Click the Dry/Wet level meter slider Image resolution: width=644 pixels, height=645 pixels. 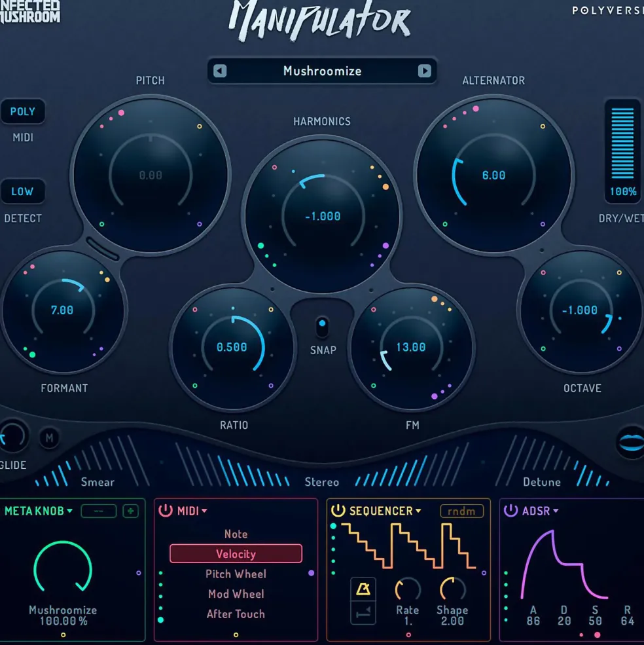(622, 143)
